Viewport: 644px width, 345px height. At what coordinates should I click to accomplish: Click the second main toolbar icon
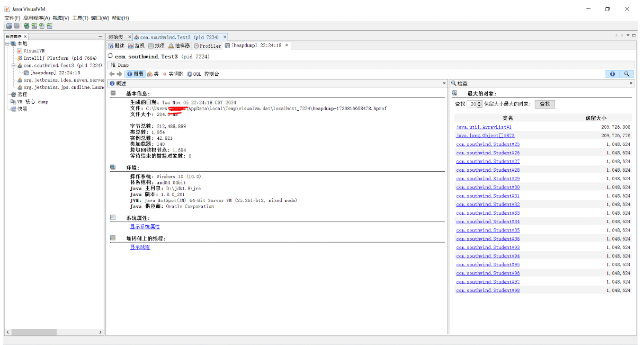[x=17, y=26]
